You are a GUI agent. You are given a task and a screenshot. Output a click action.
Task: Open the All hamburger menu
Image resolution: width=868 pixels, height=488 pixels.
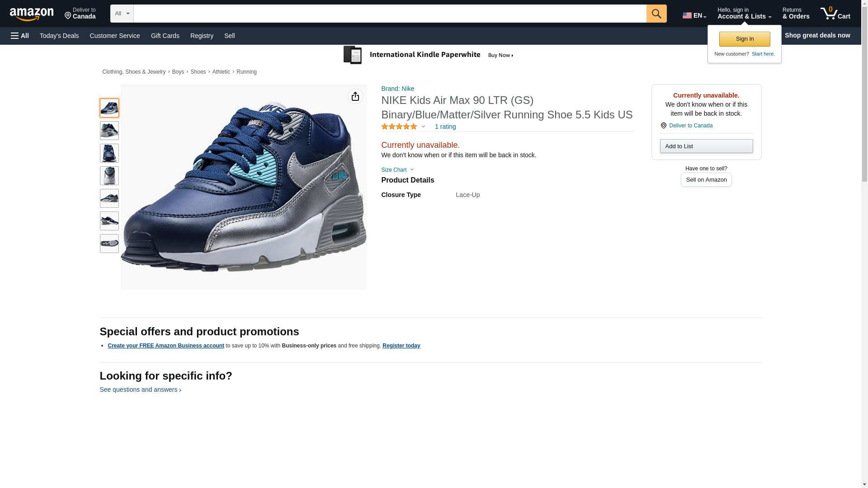pos(20,36)
